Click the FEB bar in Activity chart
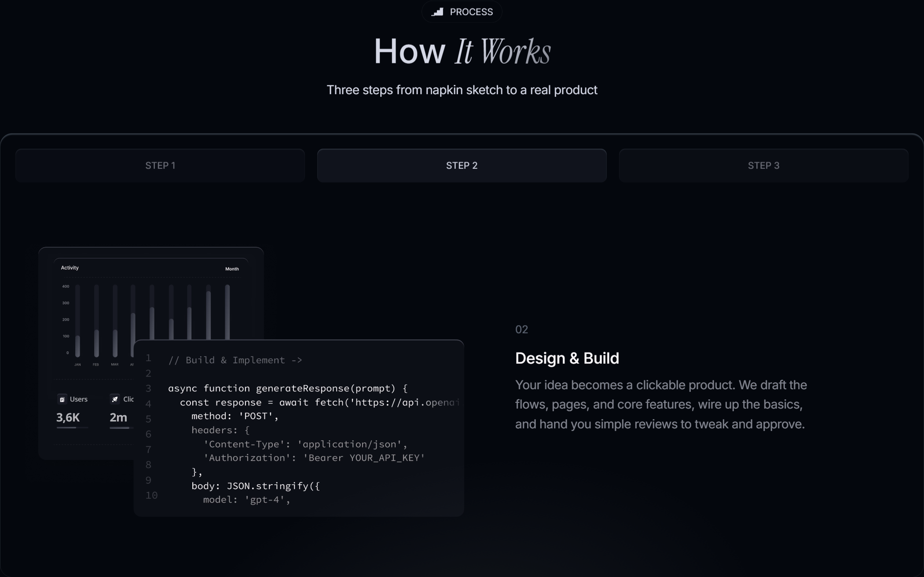This screenshot has height=577, width=924. (96, 342)
